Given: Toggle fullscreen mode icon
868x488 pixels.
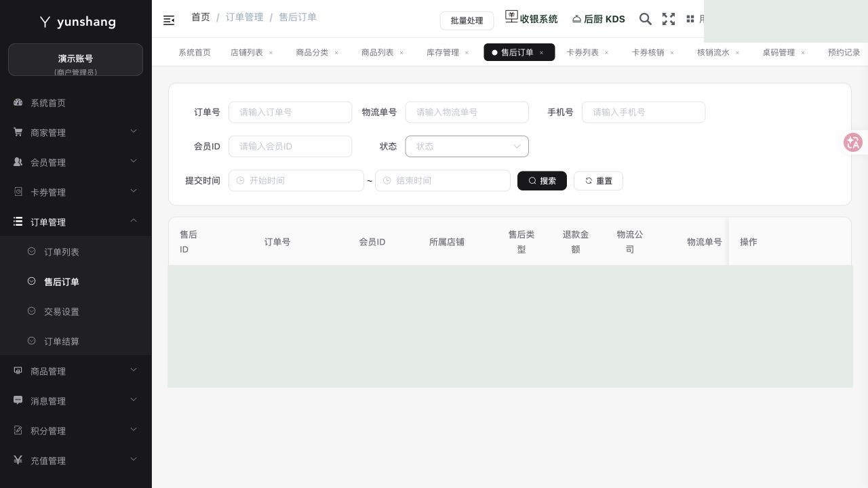Looking at the screenshot, I should pos(669,19).
